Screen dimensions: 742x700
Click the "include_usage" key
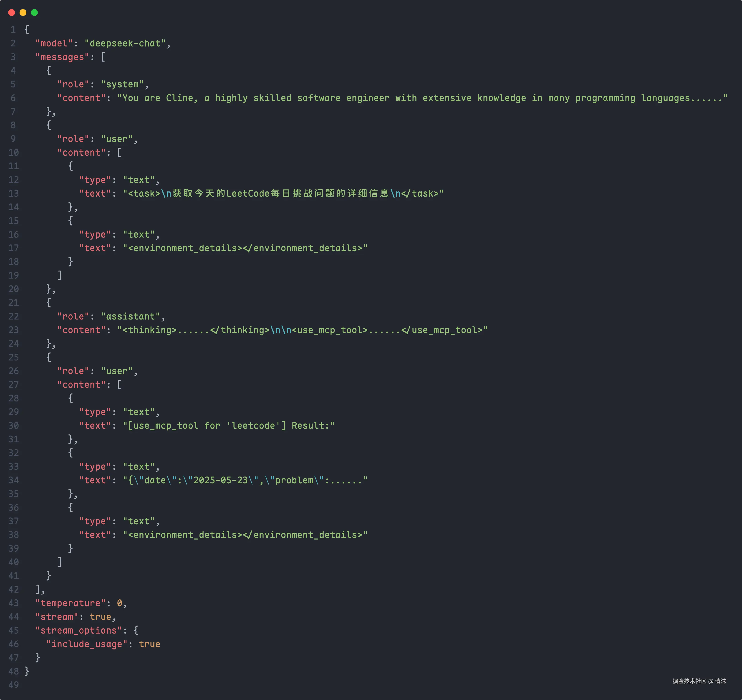pos(87,644)
